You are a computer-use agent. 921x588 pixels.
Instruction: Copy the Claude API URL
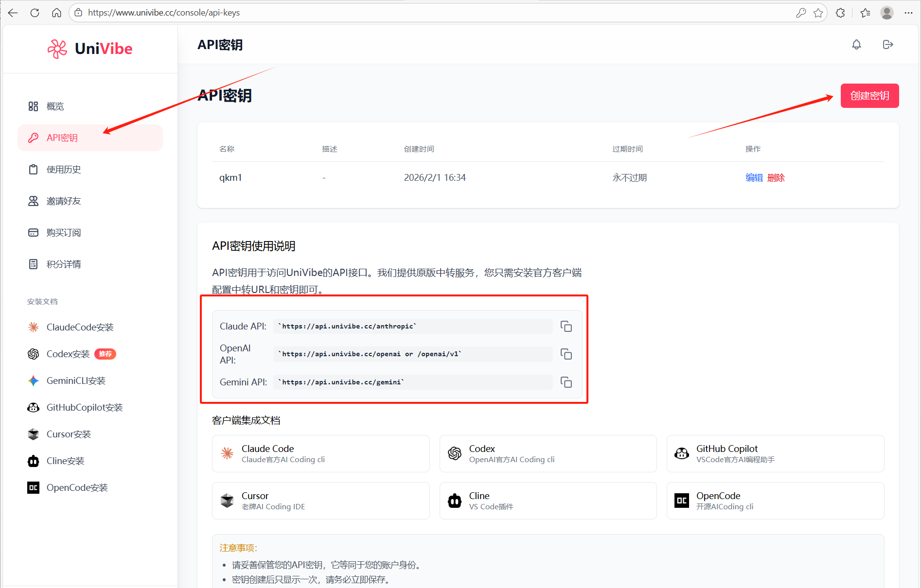(x=566, y=327)
